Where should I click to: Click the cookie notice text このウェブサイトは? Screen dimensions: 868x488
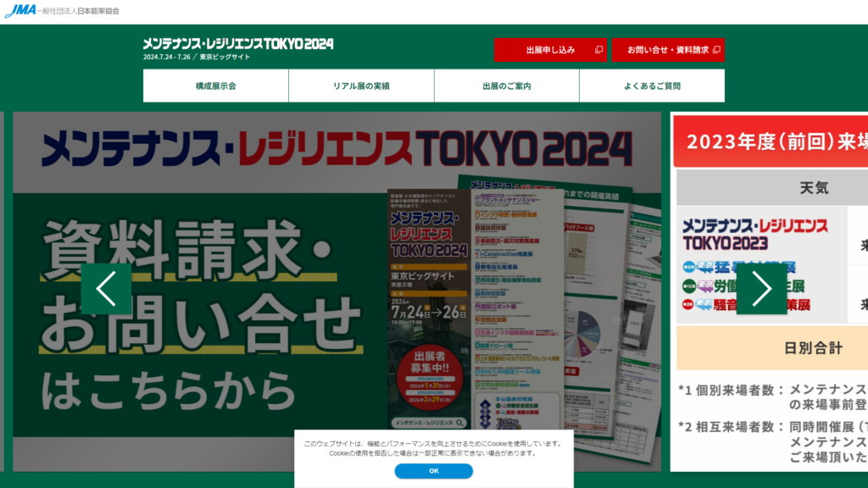433,448
